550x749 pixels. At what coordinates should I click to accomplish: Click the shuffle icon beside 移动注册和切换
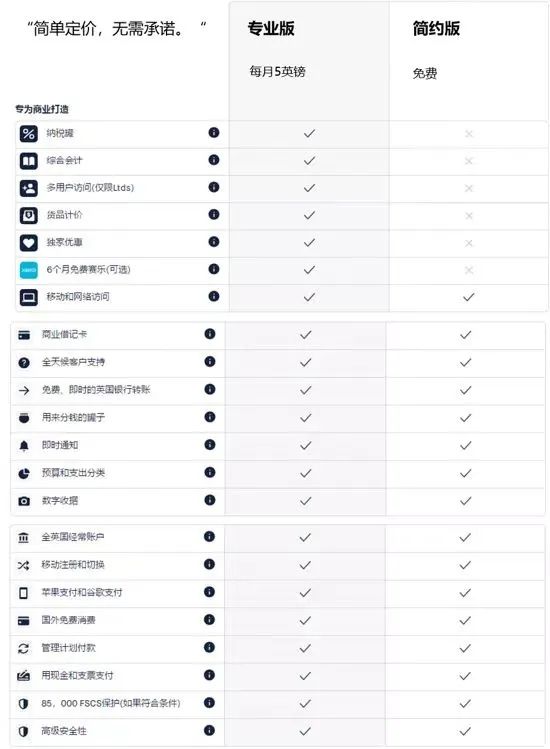[x=23, y=565]
